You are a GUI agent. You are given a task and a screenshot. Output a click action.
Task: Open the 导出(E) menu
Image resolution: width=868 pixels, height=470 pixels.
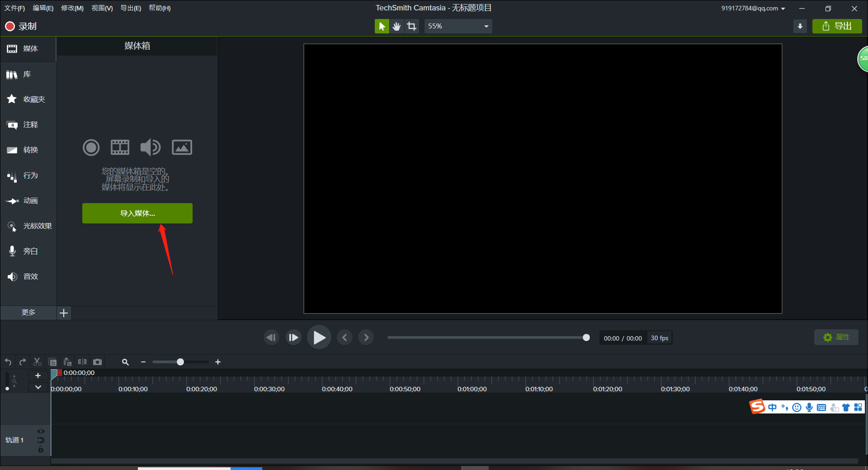(131, 8)
